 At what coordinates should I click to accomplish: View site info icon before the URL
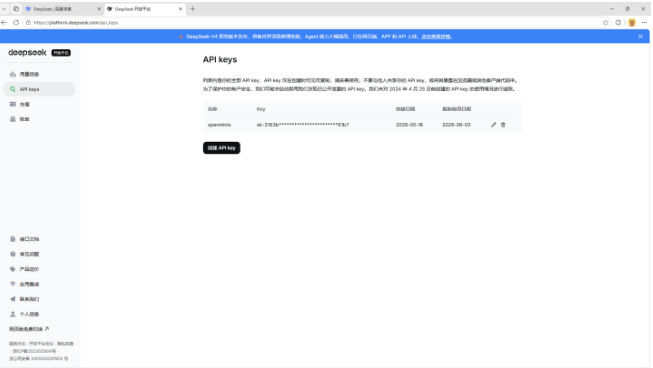click(28, 22)
